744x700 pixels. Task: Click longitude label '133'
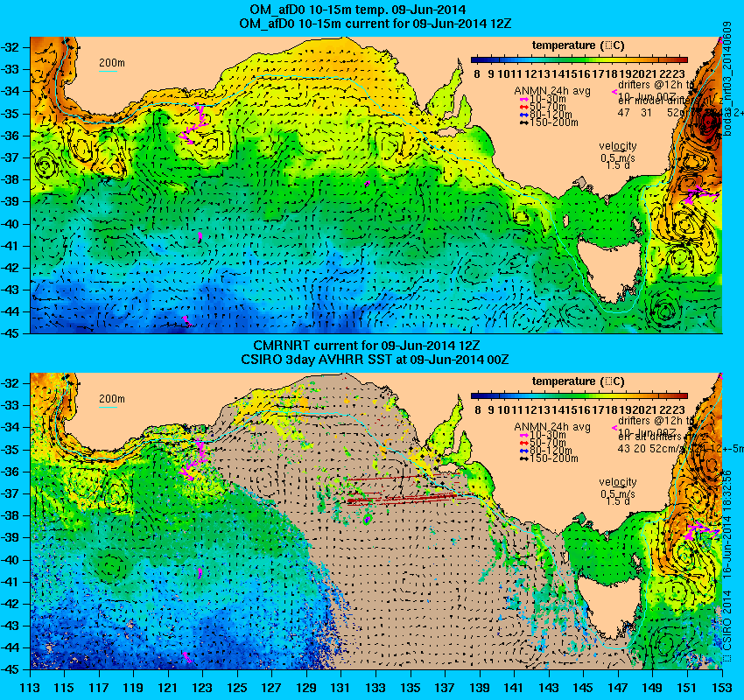376,687
